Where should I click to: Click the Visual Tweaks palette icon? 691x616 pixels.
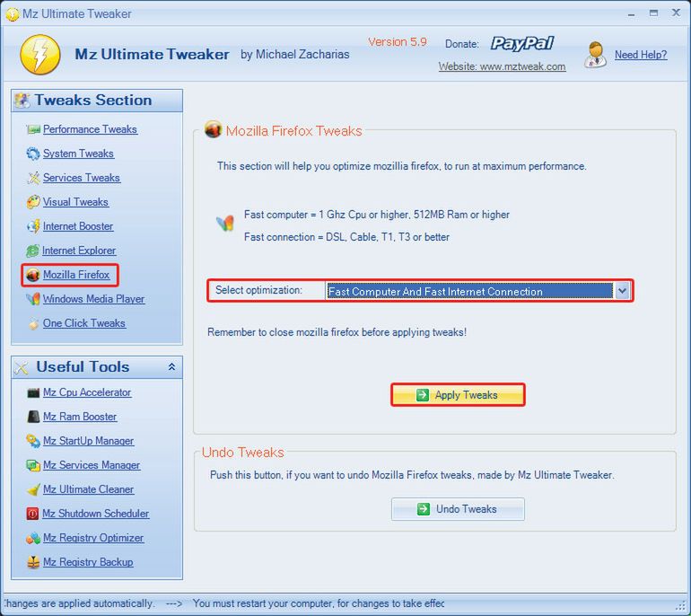33,202
